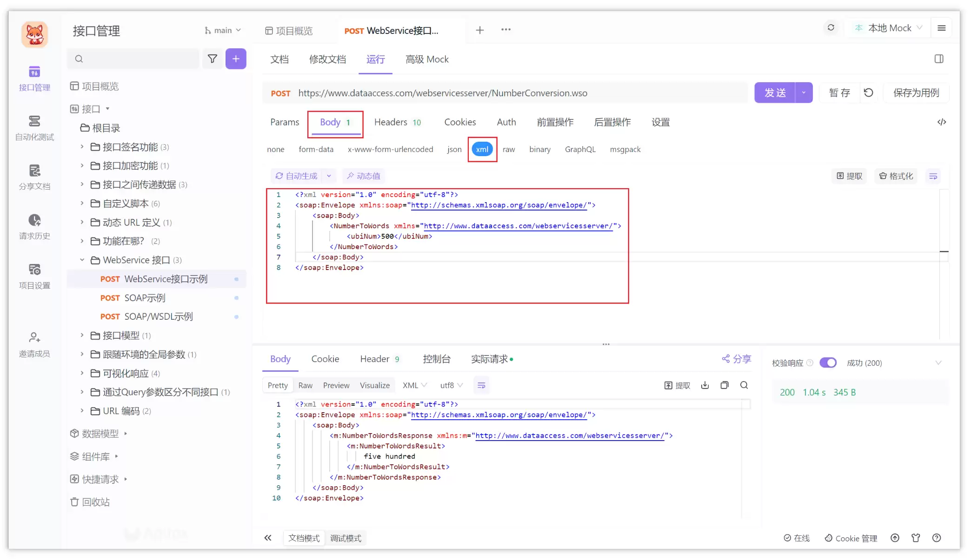Open the XML response format dropdown

[x=414, y=385]
